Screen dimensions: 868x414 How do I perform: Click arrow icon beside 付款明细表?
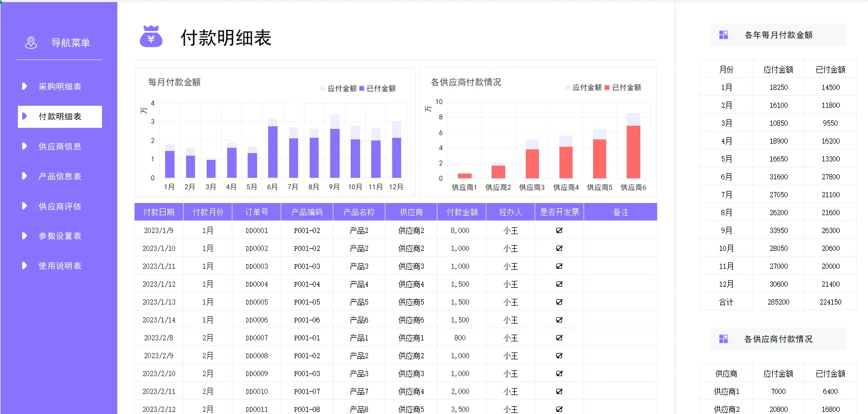coord(24,116)
